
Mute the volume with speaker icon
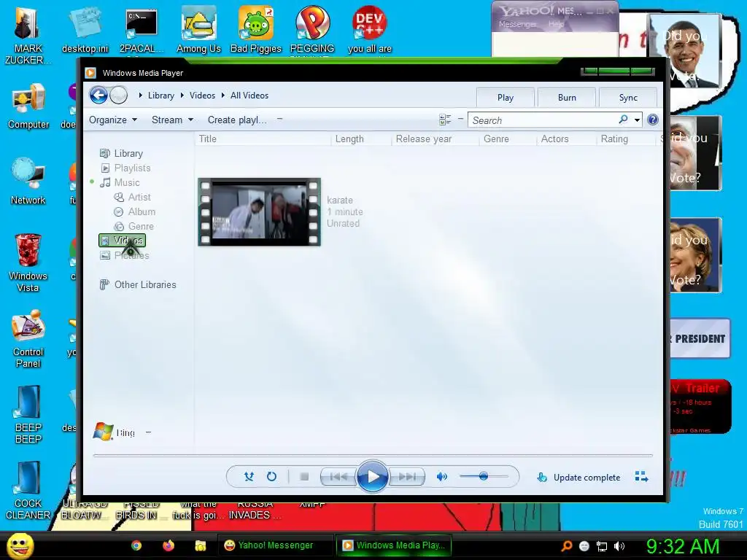pos(442,477)
